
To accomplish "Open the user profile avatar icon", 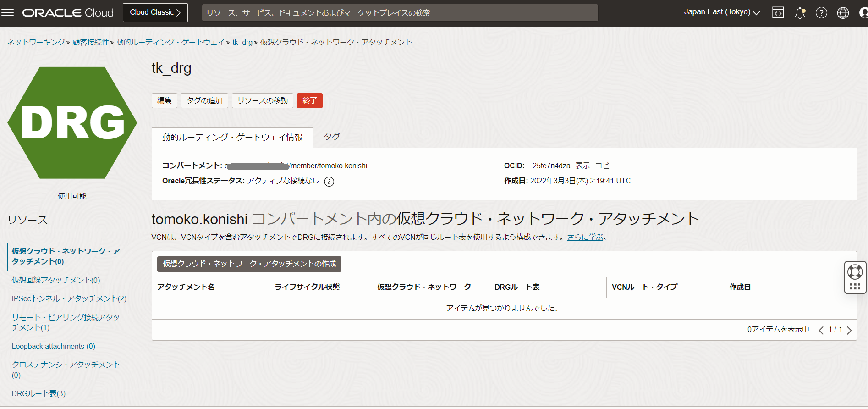I will click(x=863, y=13).
